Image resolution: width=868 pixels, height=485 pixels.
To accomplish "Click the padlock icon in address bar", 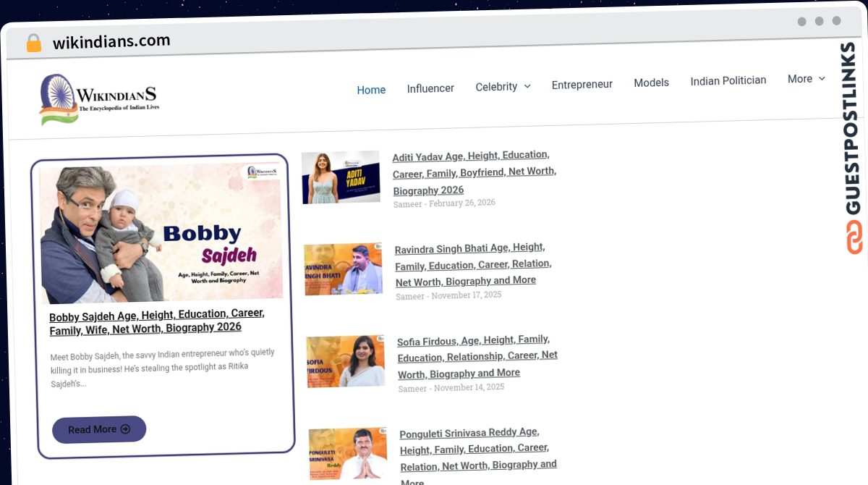I will pos(33,43).
